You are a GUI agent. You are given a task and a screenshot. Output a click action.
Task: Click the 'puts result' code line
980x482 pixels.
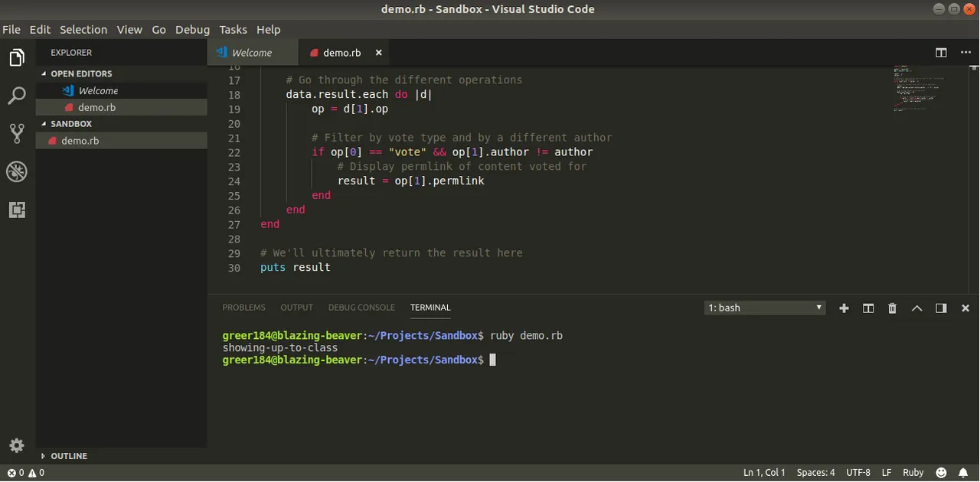(296, 267)
